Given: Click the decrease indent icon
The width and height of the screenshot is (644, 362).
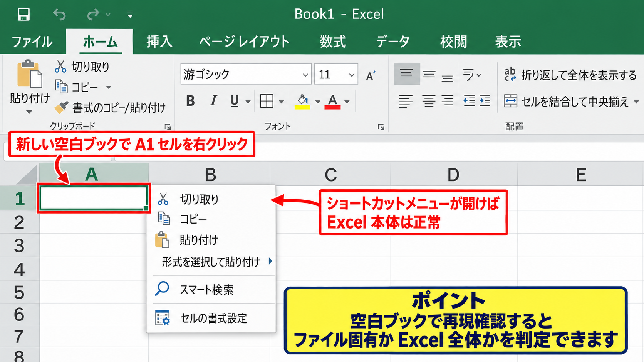Looking at the screenshot, I should [469, 101].
